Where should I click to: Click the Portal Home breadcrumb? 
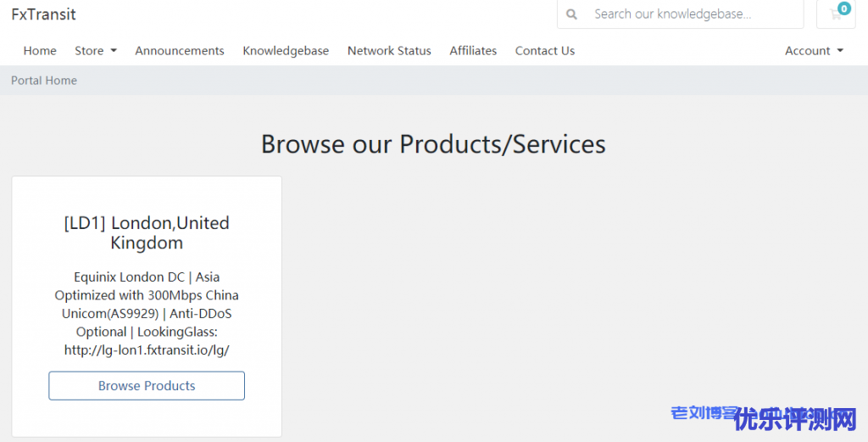pos(44,81)
